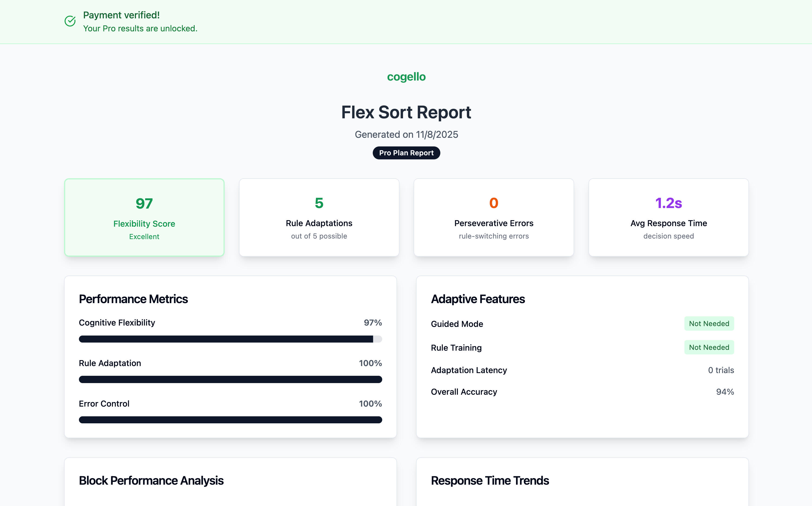Click the cogello logo

click(406, 77)
